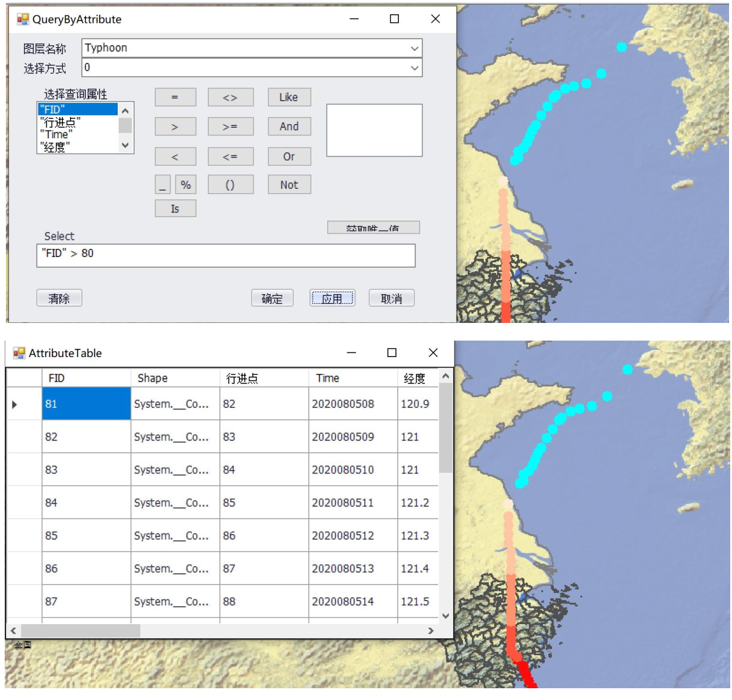Screen dimensions: 732x700
Task: Click the parentheses () button
Action: (x=231, y=185)
